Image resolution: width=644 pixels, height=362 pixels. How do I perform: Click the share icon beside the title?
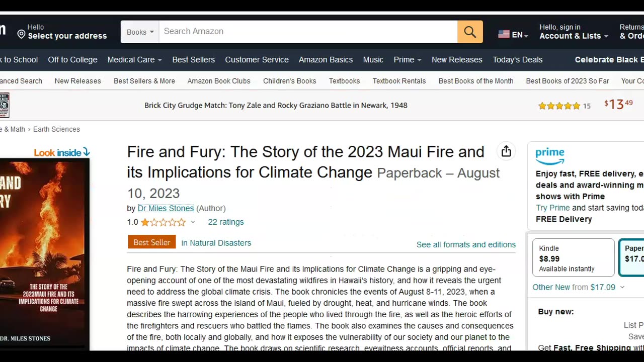pos(506,151)
